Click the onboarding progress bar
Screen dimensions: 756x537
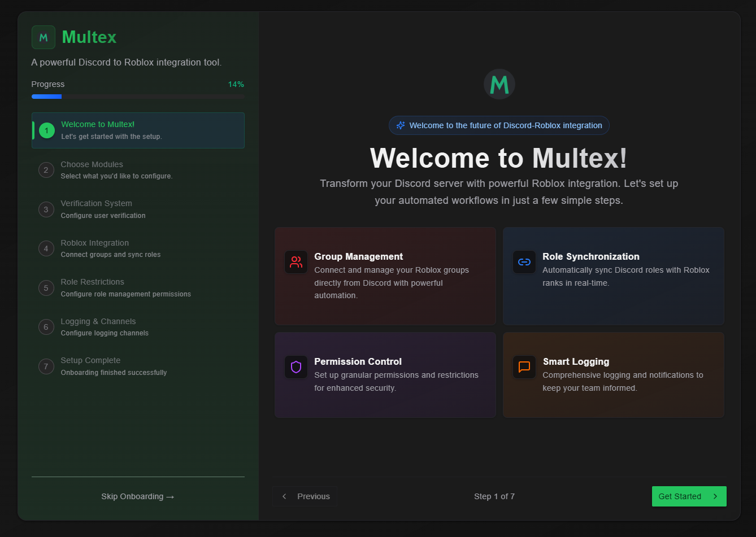pyautogui.click(x=138, y=97)
